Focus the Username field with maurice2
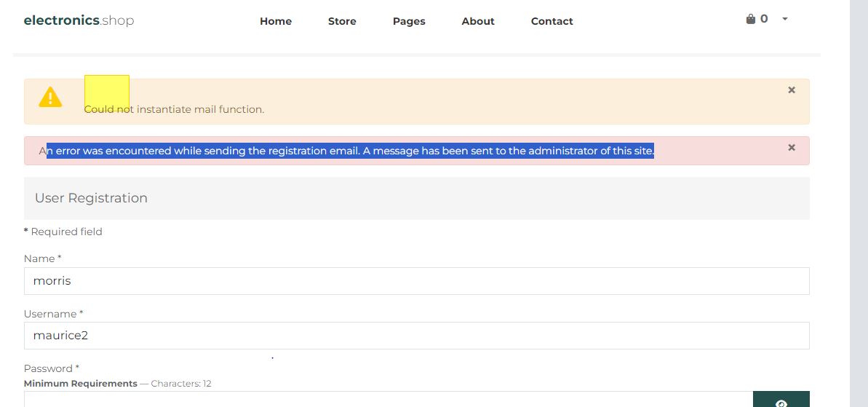This screenshot has height=407, width=868. [416, 336]
